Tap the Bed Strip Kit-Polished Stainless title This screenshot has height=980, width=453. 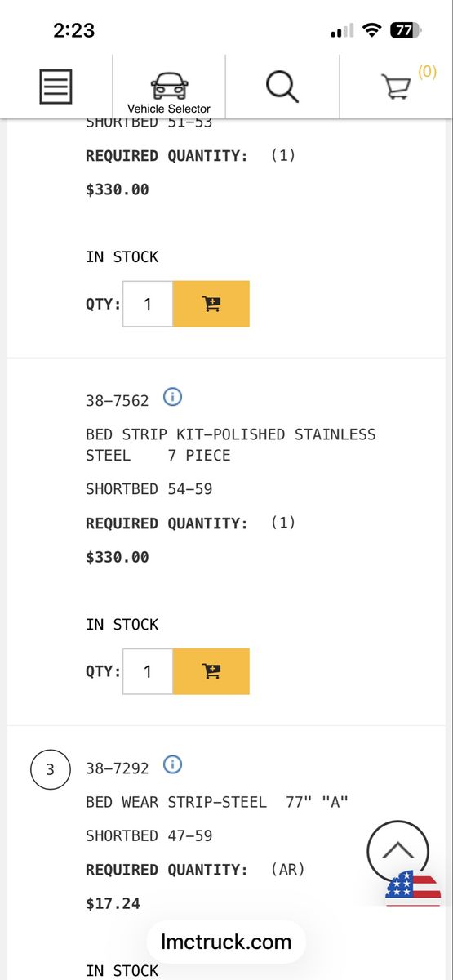click(231, 444)
